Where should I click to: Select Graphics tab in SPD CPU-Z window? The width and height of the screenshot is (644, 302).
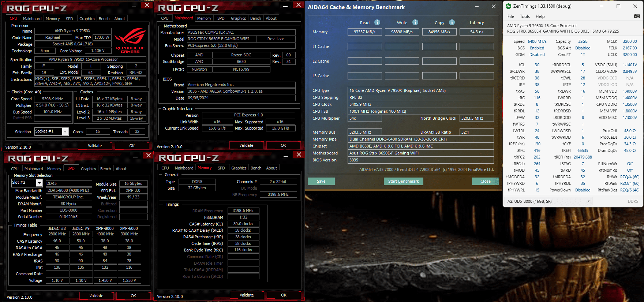click(89, 169)
